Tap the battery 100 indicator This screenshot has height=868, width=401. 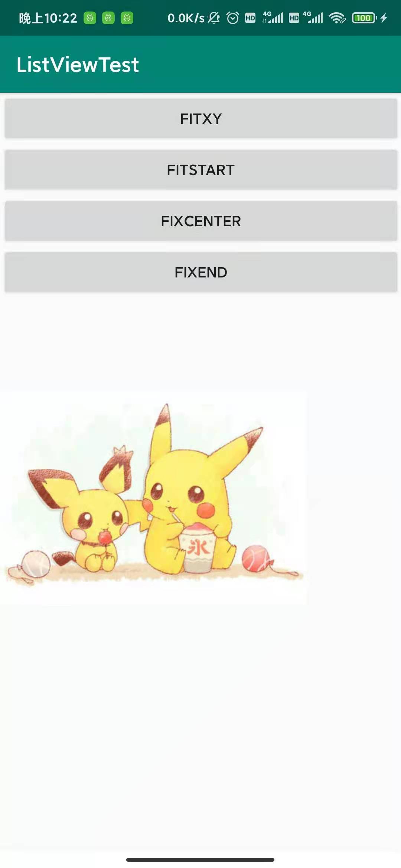(x=364, y=18)
